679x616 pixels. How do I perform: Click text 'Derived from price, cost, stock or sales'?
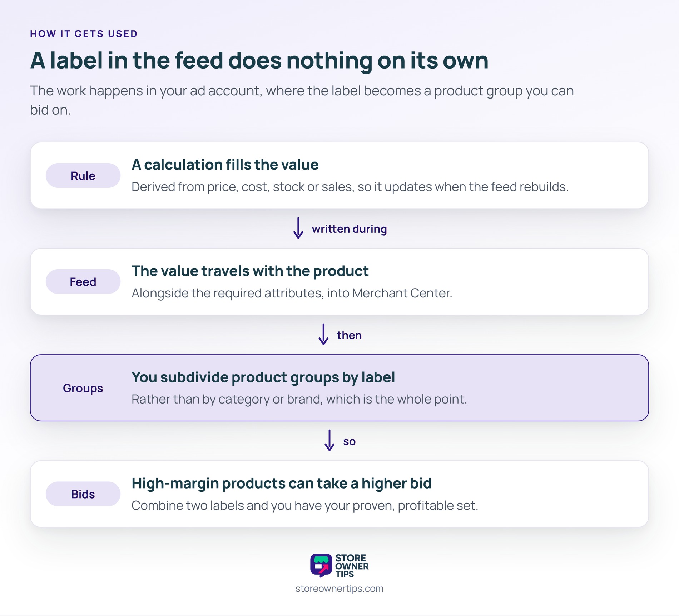click(x=243, y=187)
